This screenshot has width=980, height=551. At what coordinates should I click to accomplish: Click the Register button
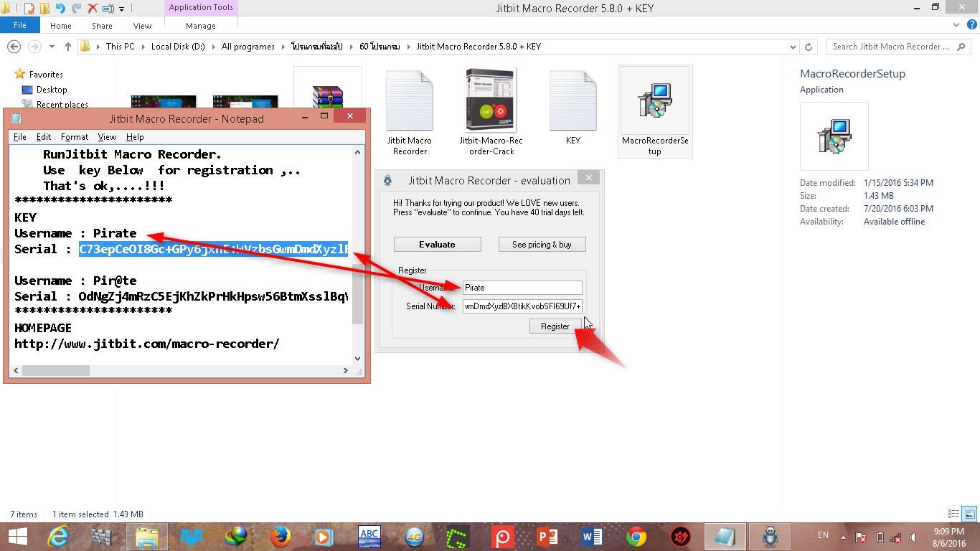coord(555,326)
